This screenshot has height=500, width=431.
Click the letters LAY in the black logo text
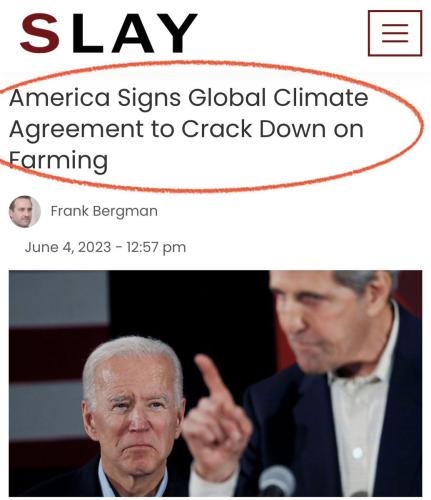click(135, 33)
